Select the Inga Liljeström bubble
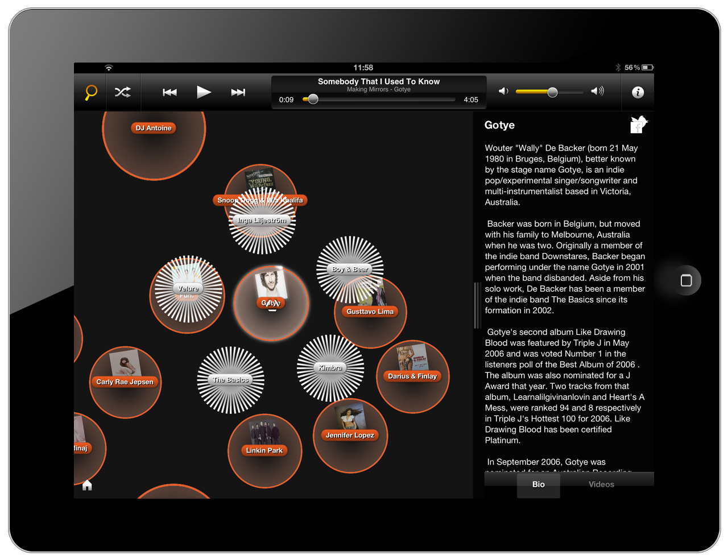 pyautogui.click(x=262, y=221)
